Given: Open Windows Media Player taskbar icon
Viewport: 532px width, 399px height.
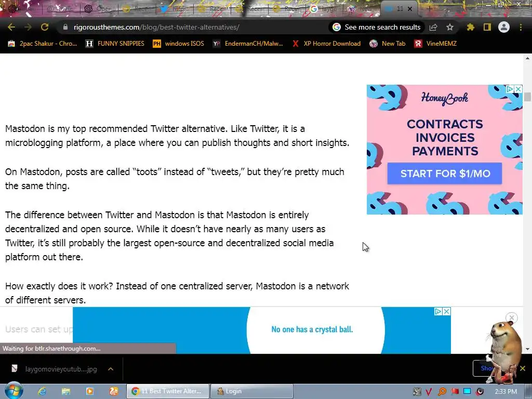Looking at the screenshot, I should pos(90,391).
